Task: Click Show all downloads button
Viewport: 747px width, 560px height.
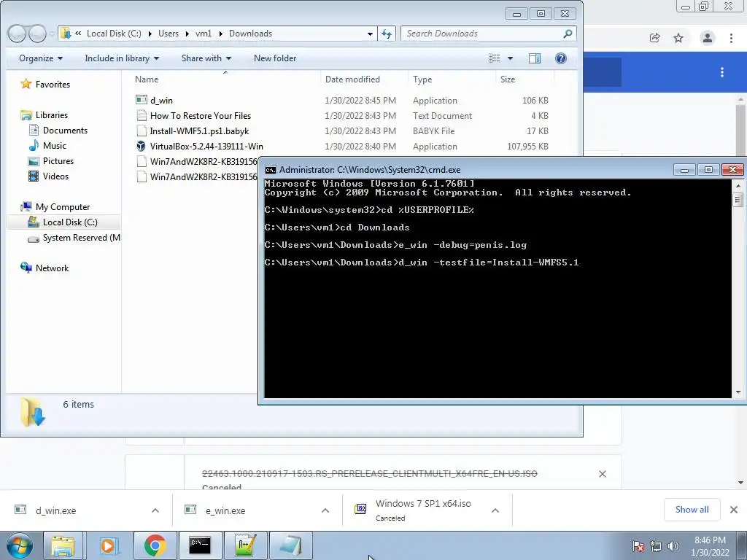Action: [692, 510]
